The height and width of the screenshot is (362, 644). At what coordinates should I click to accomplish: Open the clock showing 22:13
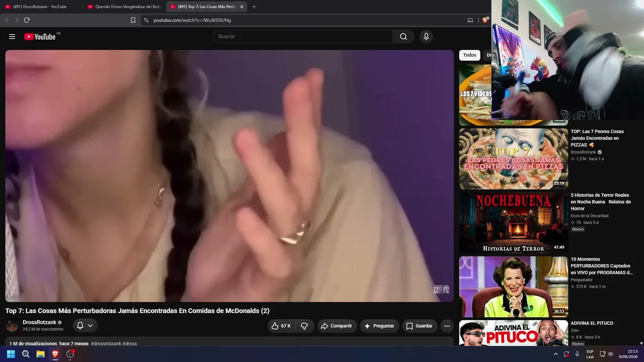click(628, 354)
